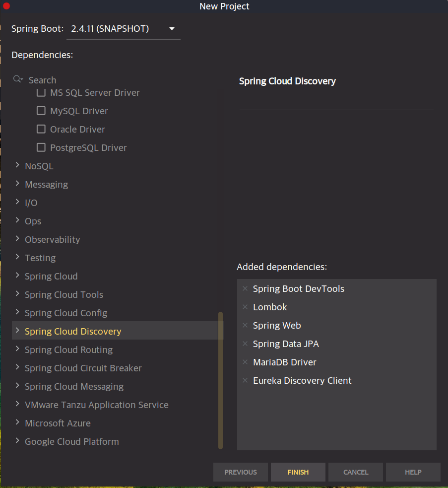Expand Spring Cloud Circuit Breaker
Image resolution: width=448 pixels, height=488 pixels.
tap(17, 368)
